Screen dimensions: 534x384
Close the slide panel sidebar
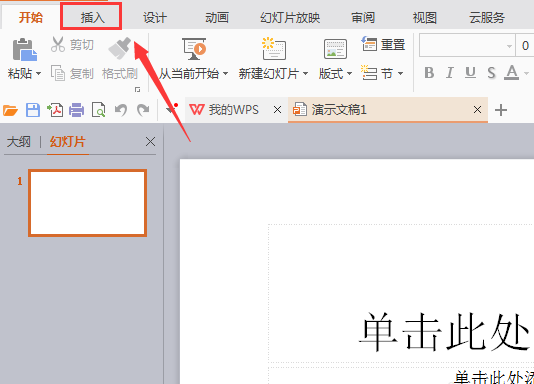[150, 142]
